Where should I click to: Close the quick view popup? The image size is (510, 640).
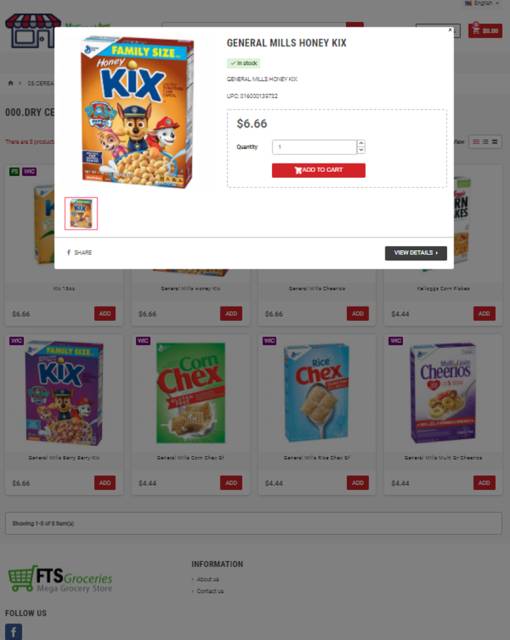coord(450,30)
